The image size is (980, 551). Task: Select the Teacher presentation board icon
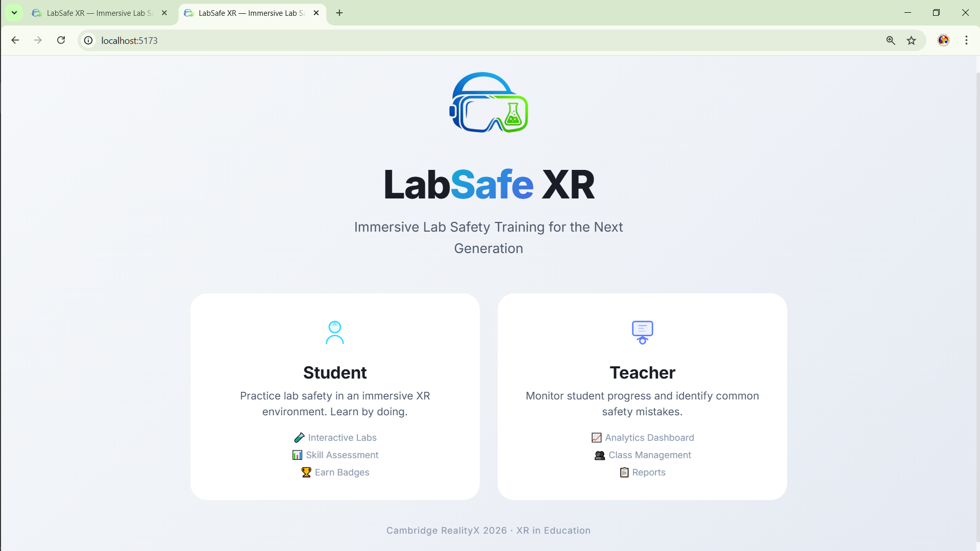click(642, 332)
